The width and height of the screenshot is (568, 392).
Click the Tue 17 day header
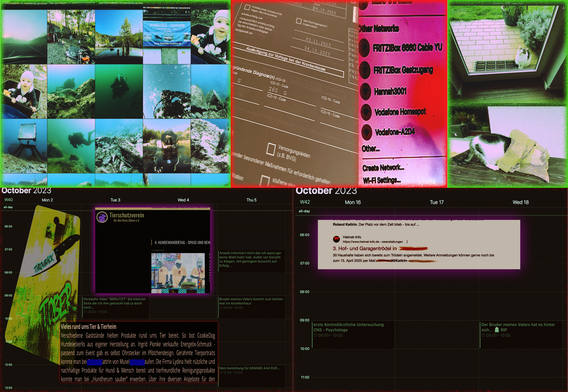click(x=437, y=202)
